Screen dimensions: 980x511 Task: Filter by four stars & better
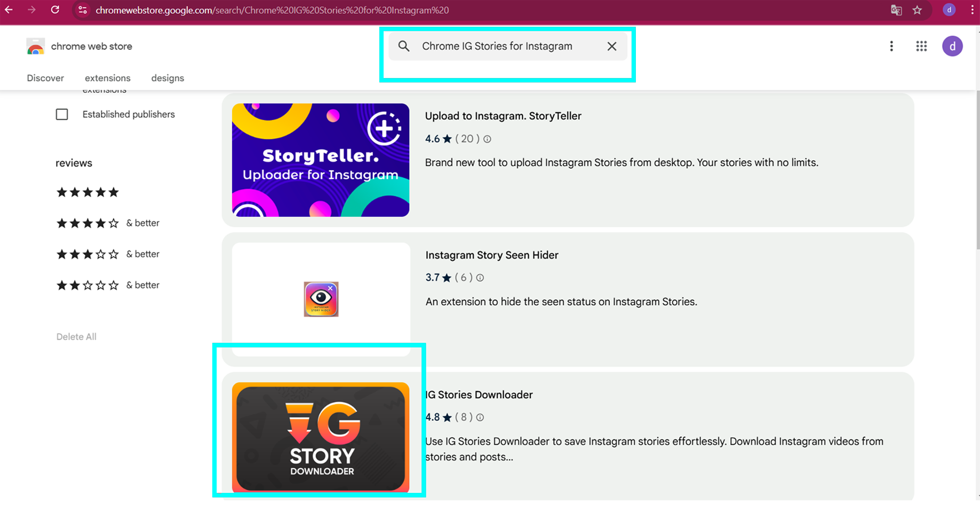click(108, 223)
